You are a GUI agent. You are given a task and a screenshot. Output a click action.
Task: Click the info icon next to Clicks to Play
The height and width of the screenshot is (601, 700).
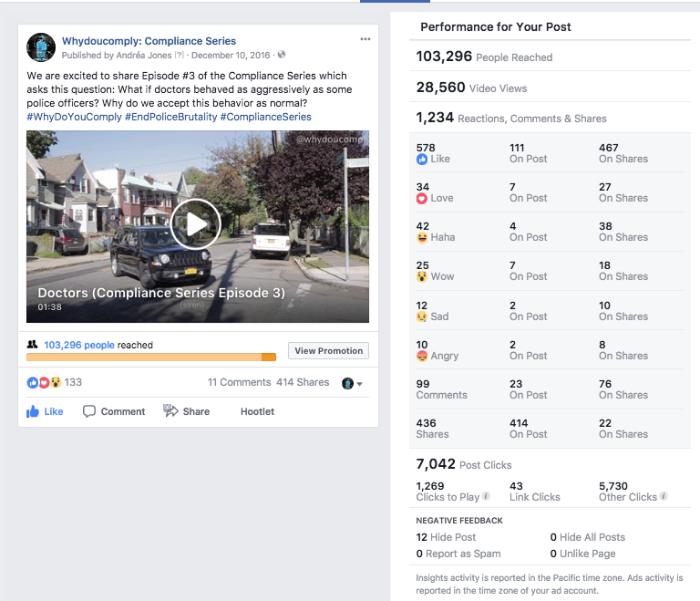tap(486, 497)
